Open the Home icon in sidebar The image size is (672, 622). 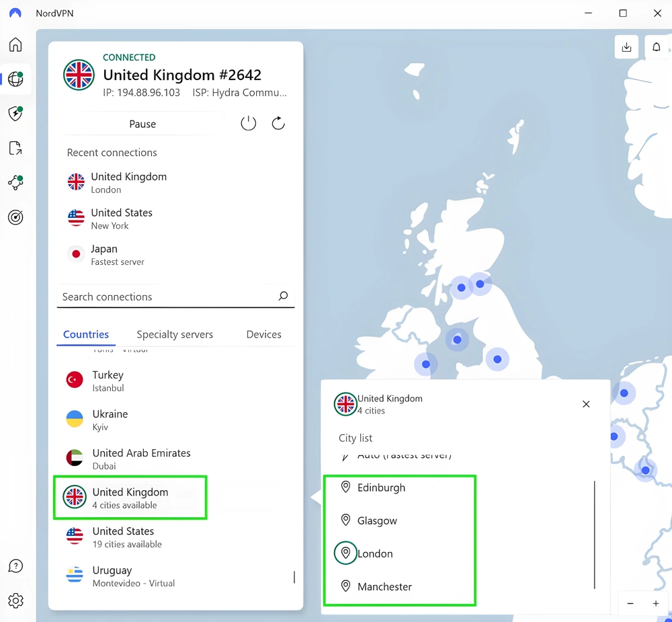[x=15, y=44]
